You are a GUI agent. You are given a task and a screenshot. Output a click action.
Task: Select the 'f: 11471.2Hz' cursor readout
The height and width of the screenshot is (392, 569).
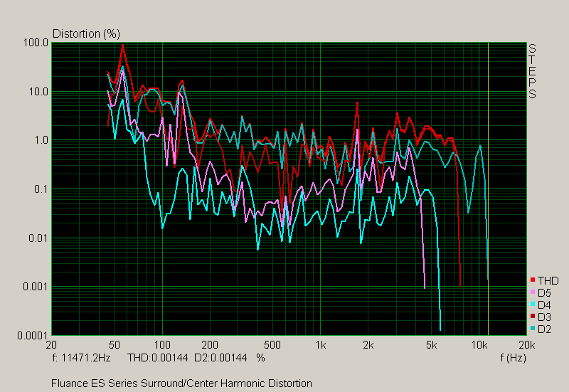(83, 358)
